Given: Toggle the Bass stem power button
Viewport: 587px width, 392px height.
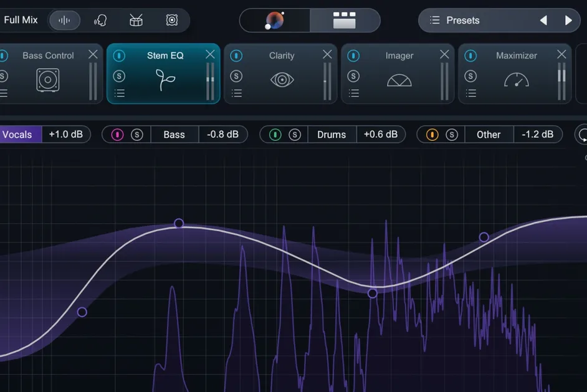Looking at the screenshot, I should pos(117,135).
